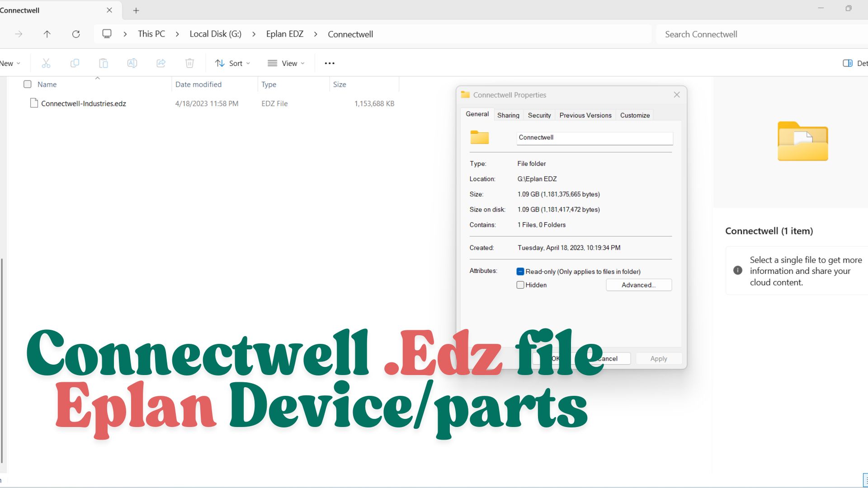Viewport: 868px width, 488px height.
Task: Select the Cut icon on the toolbar
Action: coord(46,63)
